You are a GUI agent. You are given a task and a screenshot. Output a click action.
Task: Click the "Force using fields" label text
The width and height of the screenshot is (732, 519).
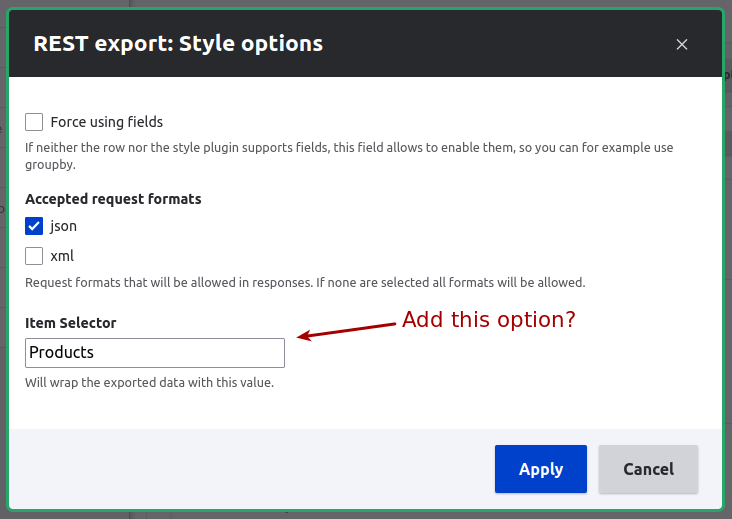tap(106, 122)
